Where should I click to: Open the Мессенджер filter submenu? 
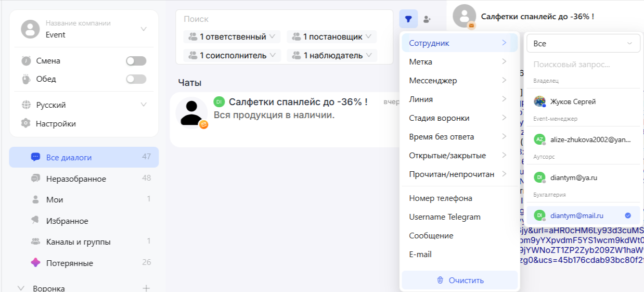(x=458, y=81)
